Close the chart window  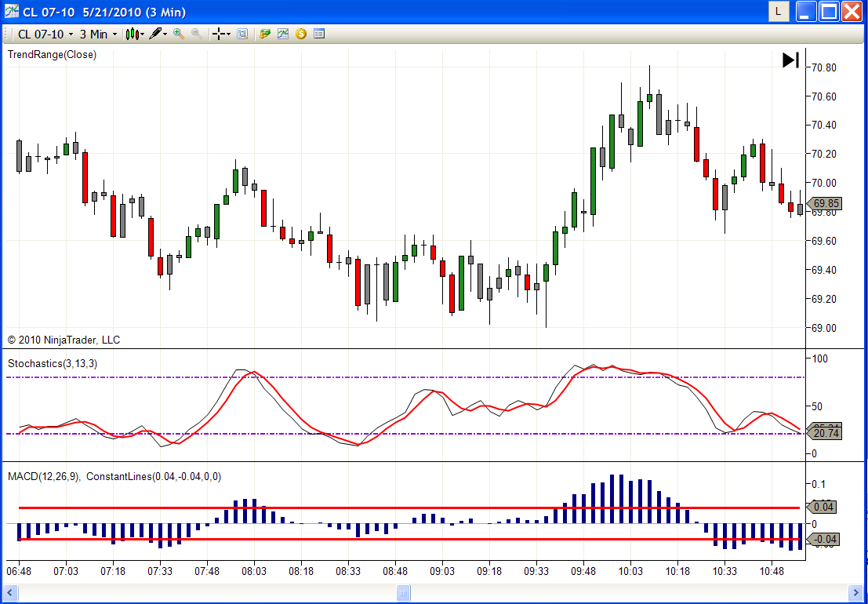(852, 11)
